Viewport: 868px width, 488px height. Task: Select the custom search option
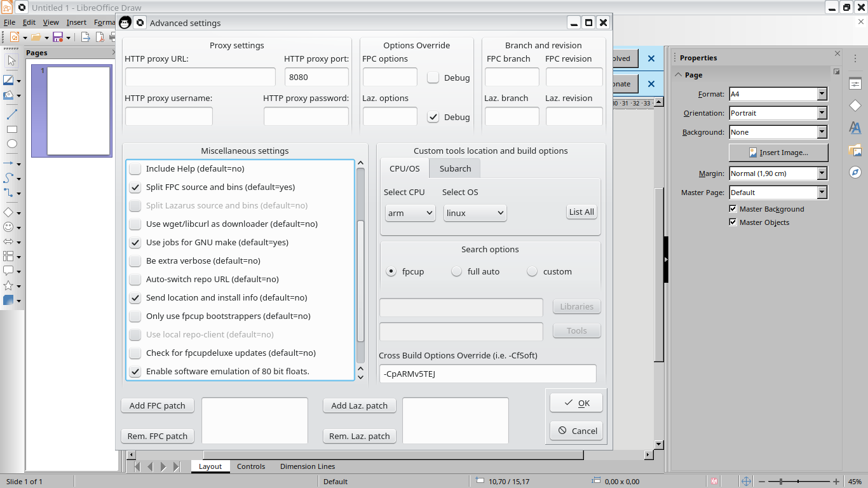pyautogui.click(x=532, y=271)
